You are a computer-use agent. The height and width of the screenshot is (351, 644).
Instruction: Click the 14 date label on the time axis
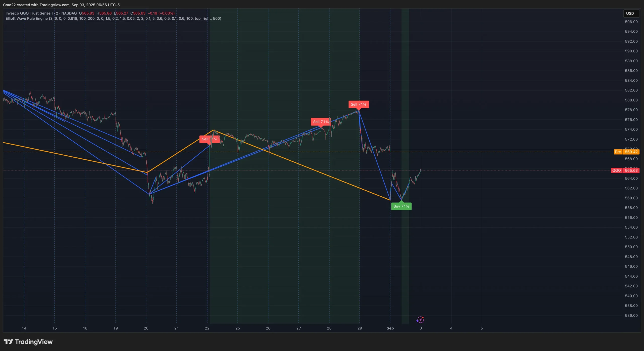[x=24, y=328]
